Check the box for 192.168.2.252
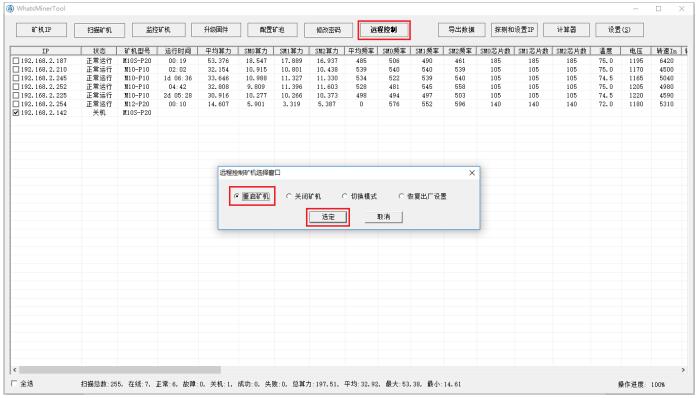The height and width of the screenshot is (398, 700). click(x=16, y=87)
